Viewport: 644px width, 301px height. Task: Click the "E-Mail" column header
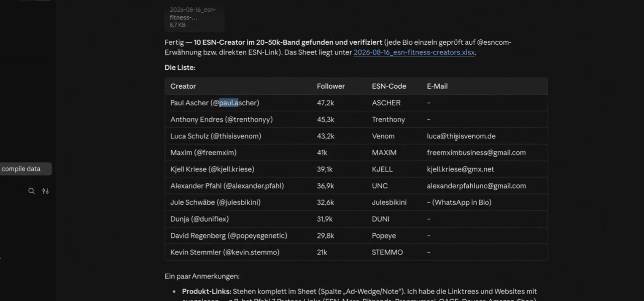click(437, 86)
